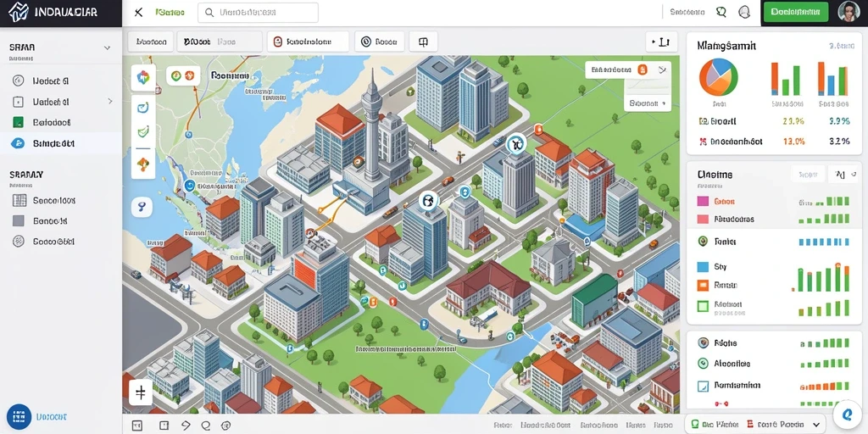
Task: Switch to the first toolbar tab
Action: coord(151,42)
